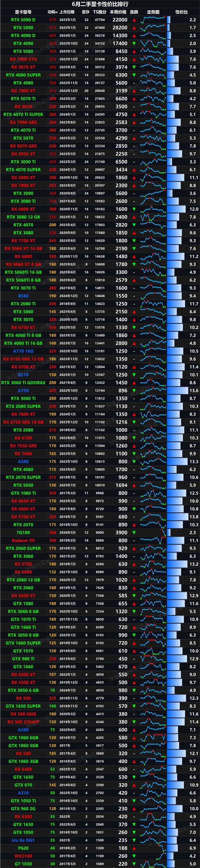
Task: Click the red up arrow in A380 row
Action: pyautogui.click(x=134, y=730)
